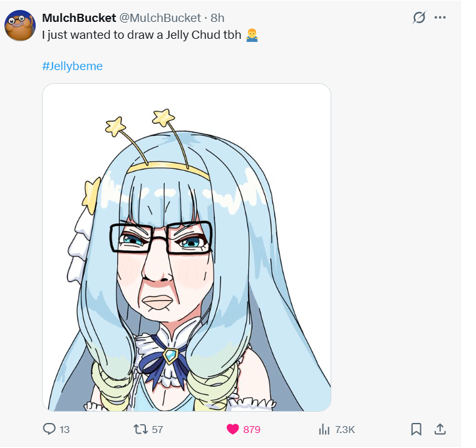Toggle the bookmark icon on this post
Viewport: 476px width, 448px height.
point(416,429)
